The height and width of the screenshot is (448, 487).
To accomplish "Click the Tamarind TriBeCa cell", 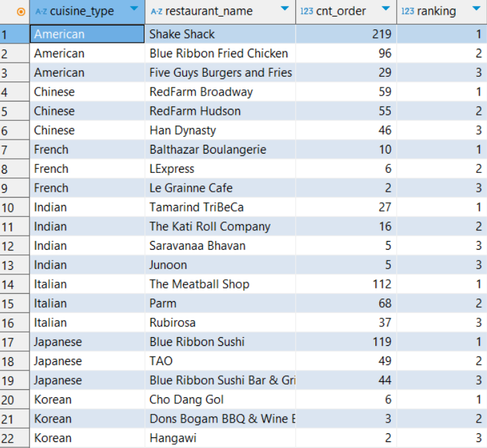I will pos(220,208).
